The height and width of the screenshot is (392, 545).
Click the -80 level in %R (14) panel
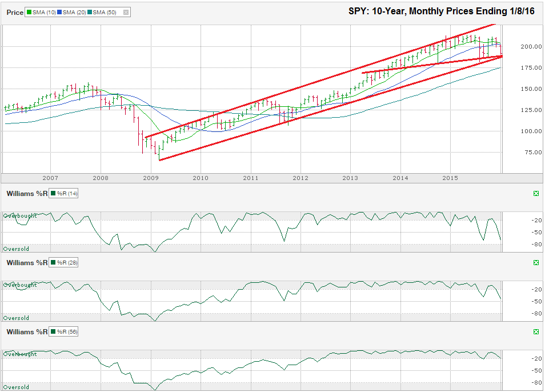click(x=536, y=245)
